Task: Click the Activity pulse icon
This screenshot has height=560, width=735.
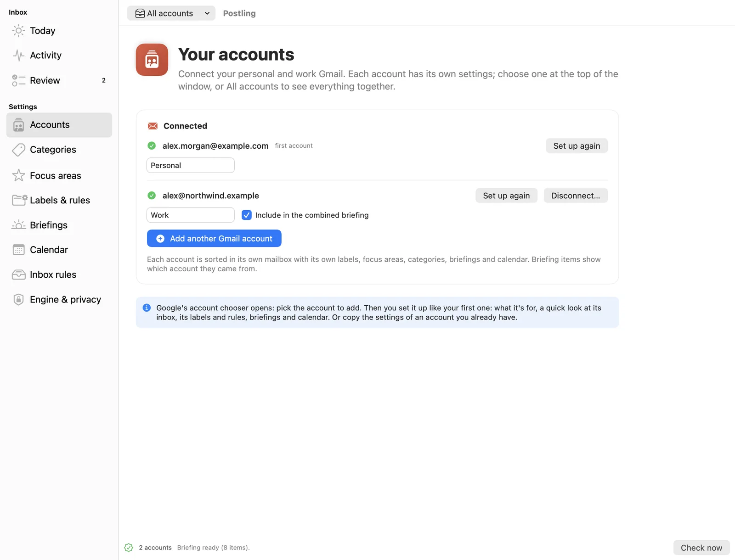Action: tap(18, 56)
